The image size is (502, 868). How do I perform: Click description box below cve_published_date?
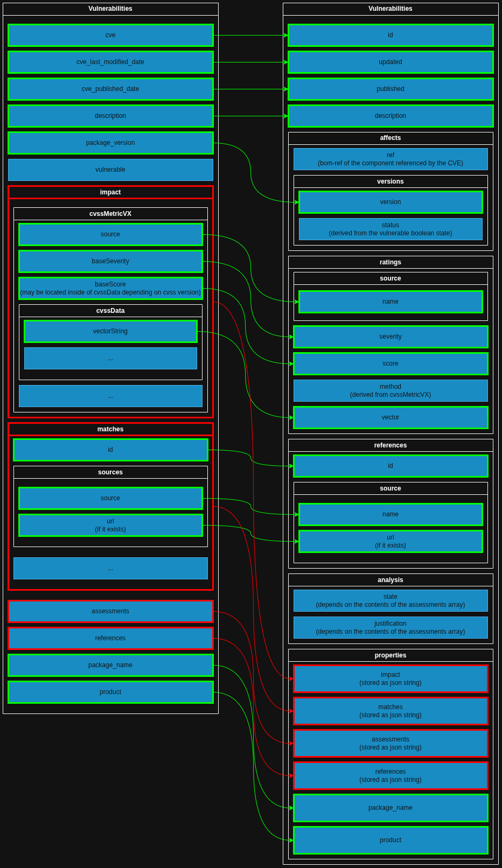coord(110,116)
